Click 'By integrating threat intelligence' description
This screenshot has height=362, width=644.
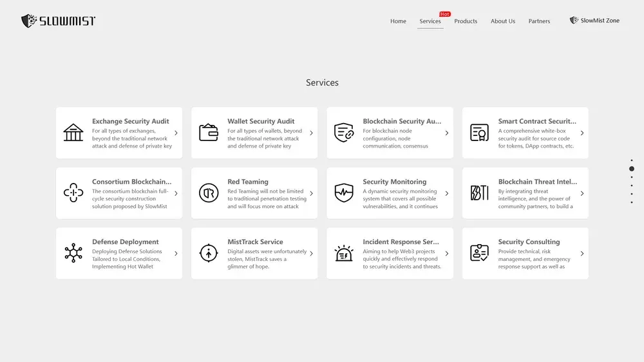tap(535, 199)
